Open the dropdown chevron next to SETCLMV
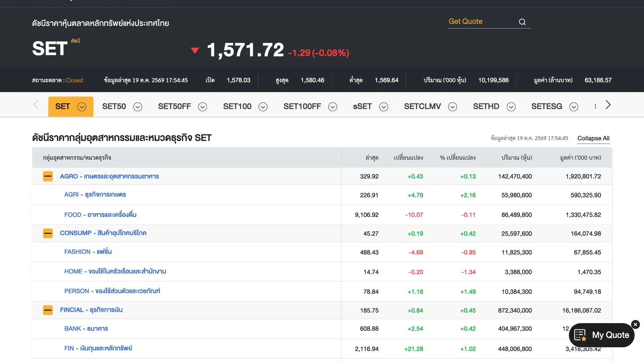This screenshot has height=362, width=644. 452,107
